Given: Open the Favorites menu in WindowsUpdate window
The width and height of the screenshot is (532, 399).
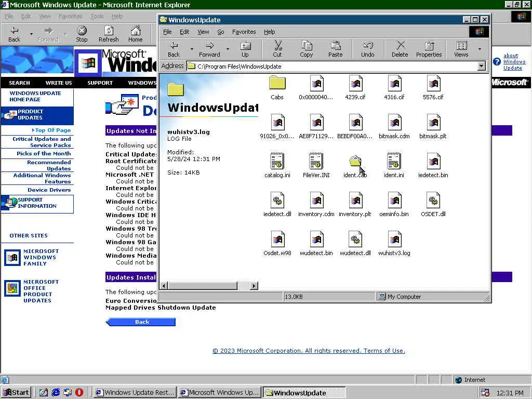Looking at the screenshot, I should tap(244, 32).
